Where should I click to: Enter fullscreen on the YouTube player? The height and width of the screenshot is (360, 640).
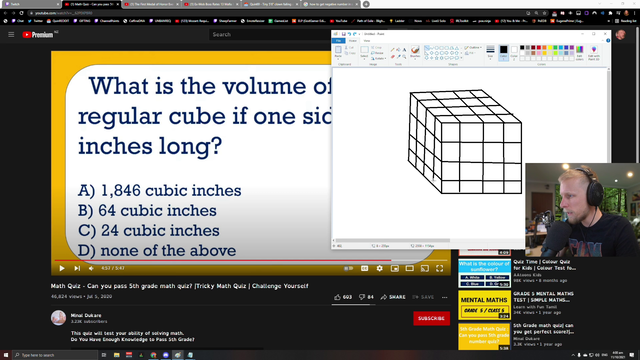(x=440, y=268)
